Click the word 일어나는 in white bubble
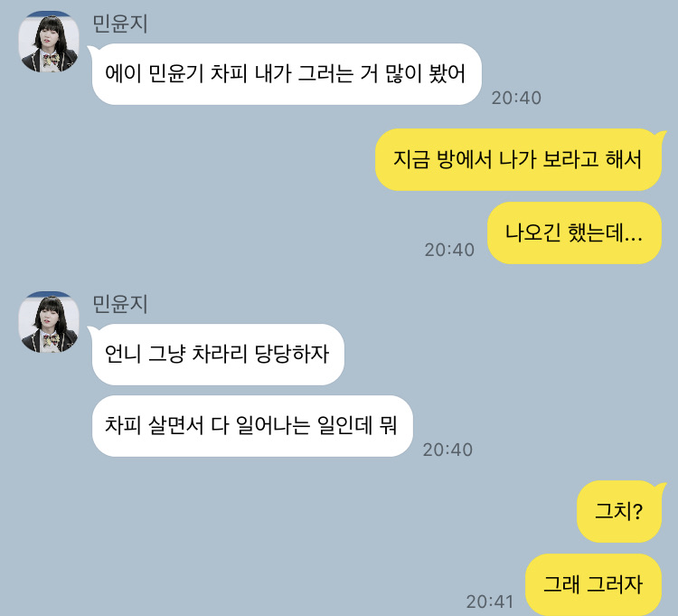 pyautogui.click(x=273, y=425)
